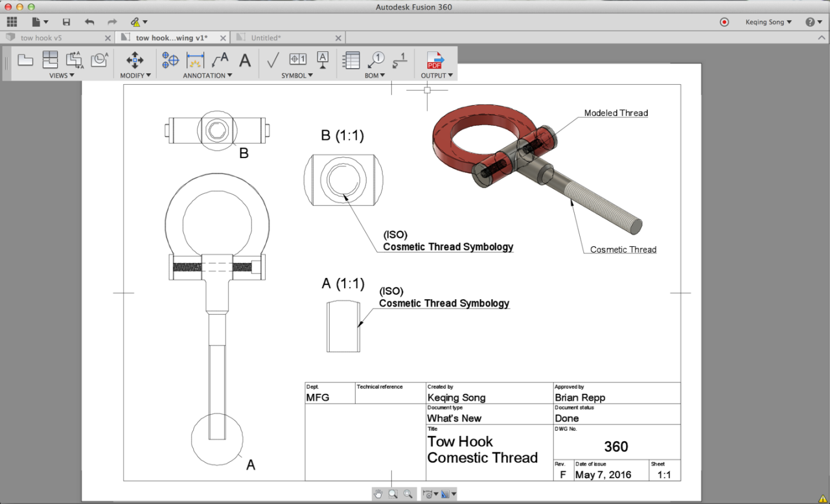Close the Untitled* tab
This screenshot has width=830, height=504.
[338, 38]
